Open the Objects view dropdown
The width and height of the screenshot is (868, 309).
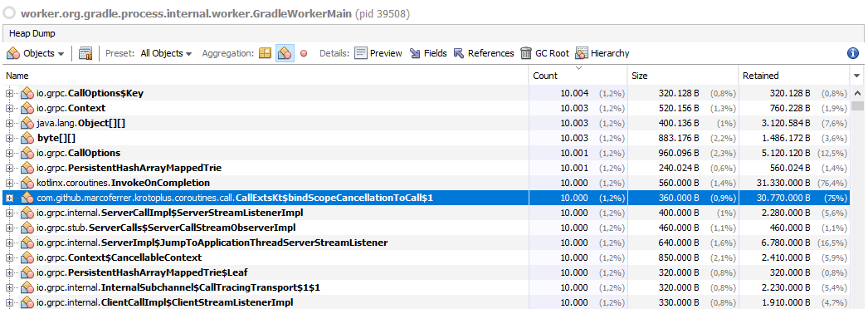[x=36, y=53]
